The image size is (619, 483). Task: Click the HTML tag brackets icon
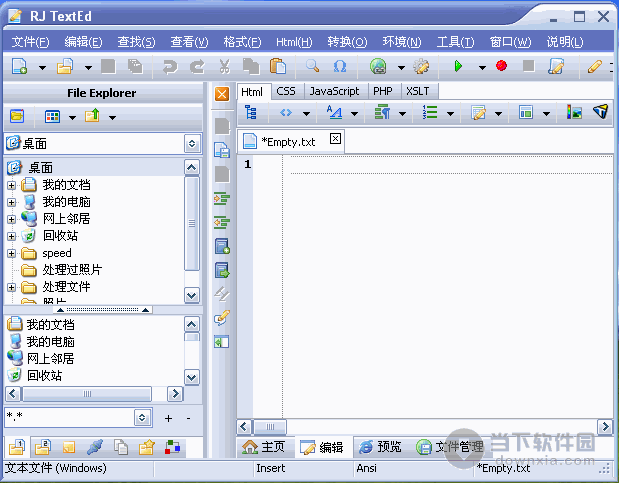(x=286, y=113)
